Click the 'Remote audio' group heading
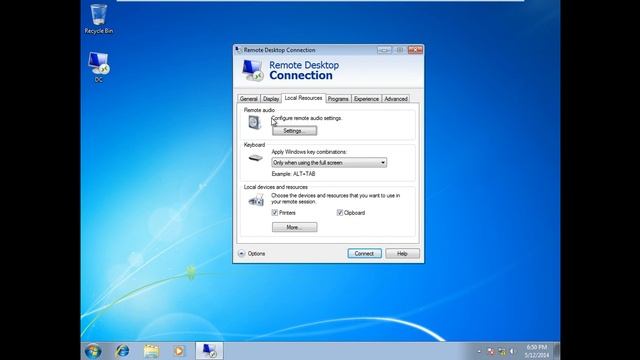The image size is (640, 360). (259, 110)
